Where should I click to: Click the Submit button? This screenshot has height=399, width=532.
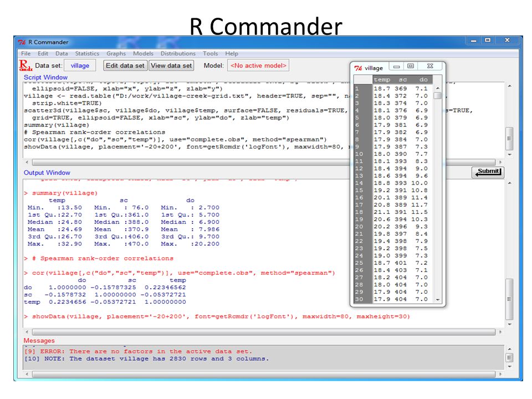488,172
